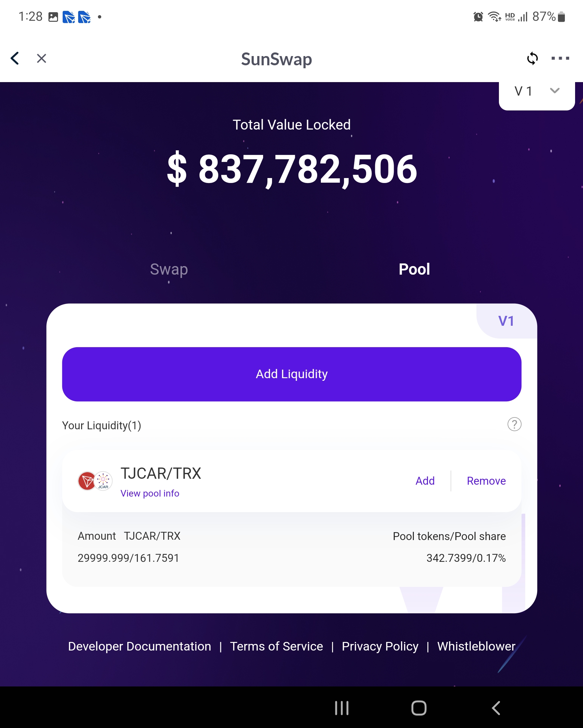Screen dimensions: 583x728
Task: Open the Privacy Policy link
Action: 380,646
